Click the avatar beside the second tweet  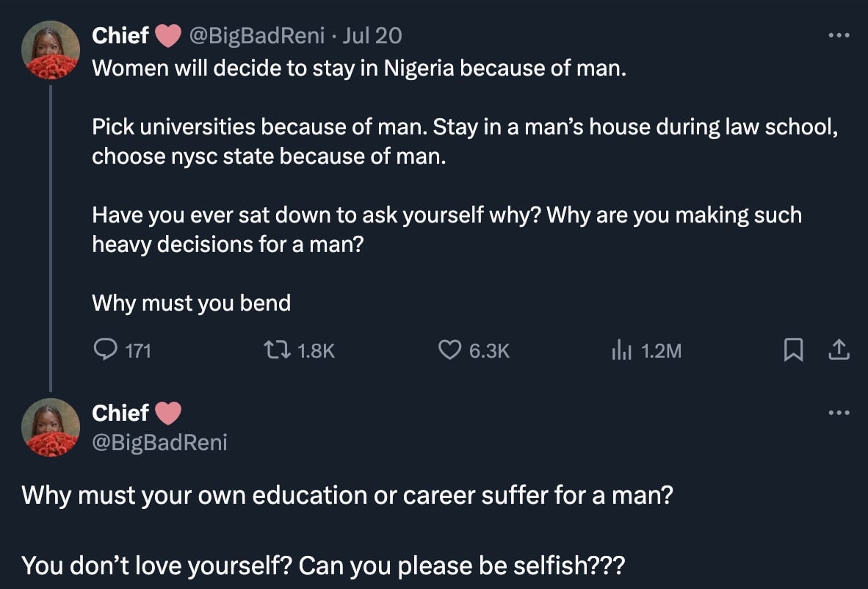point(51,427)
